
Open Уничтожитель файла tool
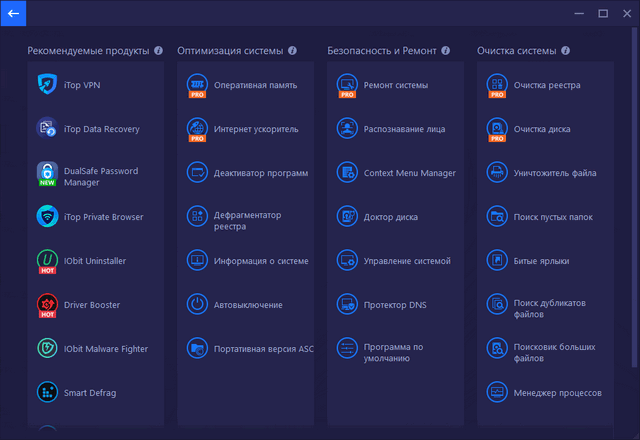pyautogui.click(x=555, y=173)
